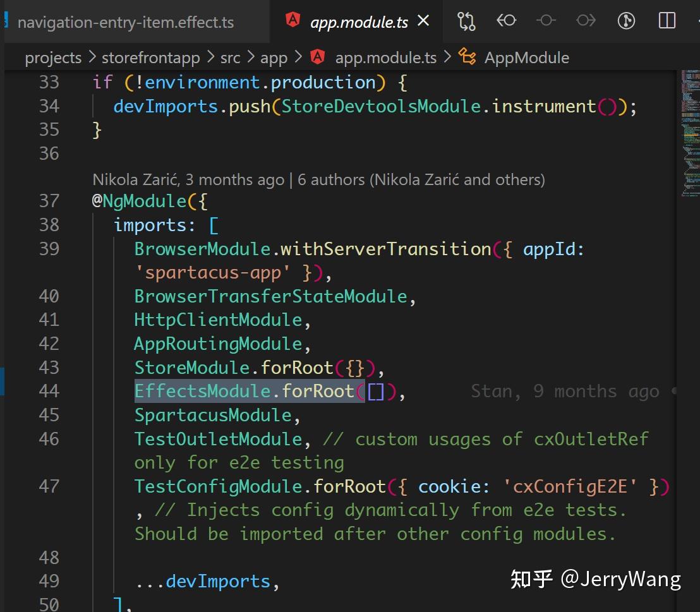Go to next change arrow icon
The width and height of the screenshot is (700, 612).
(x=586, y=21)
